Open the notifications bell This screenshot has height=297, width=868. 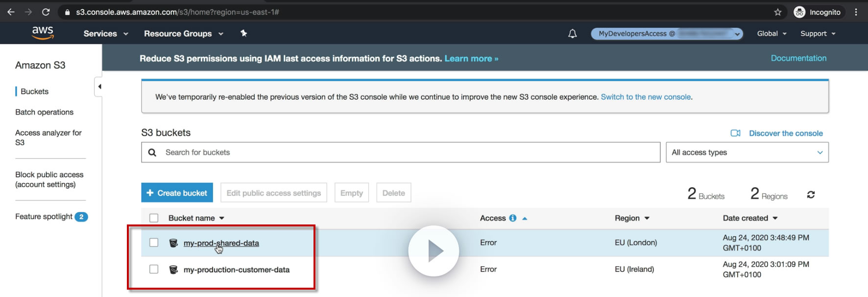[x=572, y=34]
